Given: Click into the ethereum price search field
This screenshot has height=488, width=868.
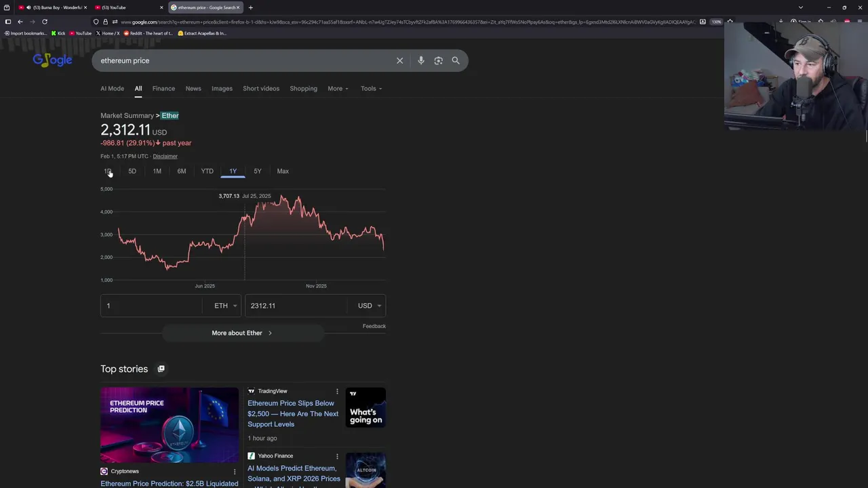Looking at the screenshot, I should (244, 60).
